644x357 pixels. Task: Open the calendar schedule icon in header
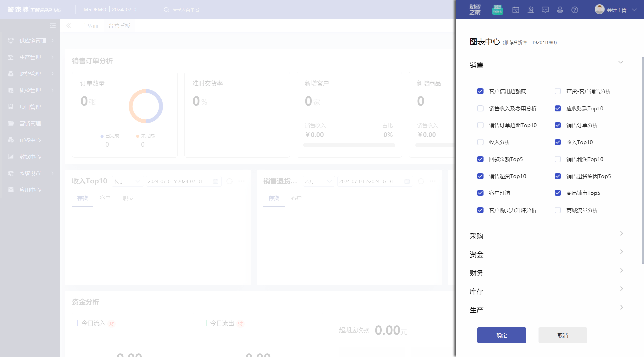pos(516,10)
